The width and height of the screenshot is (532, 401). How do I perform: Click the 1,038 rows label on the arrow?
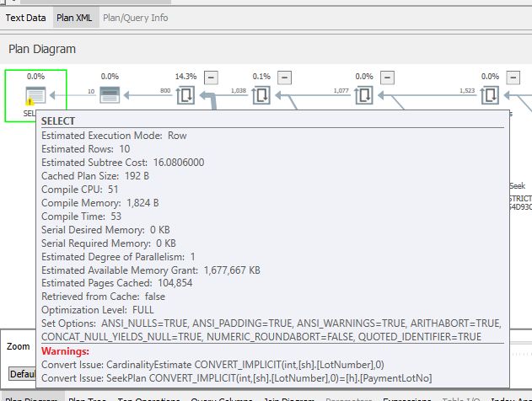click(x=239, y=90)
